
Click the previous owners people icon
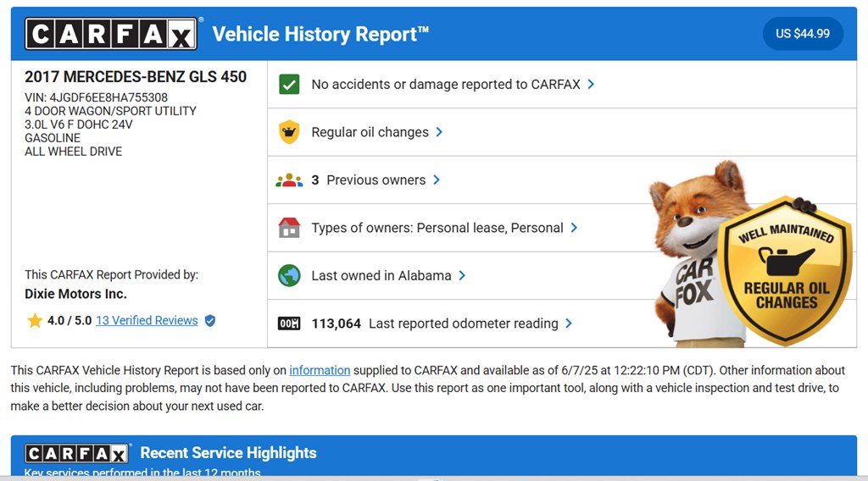289,180
